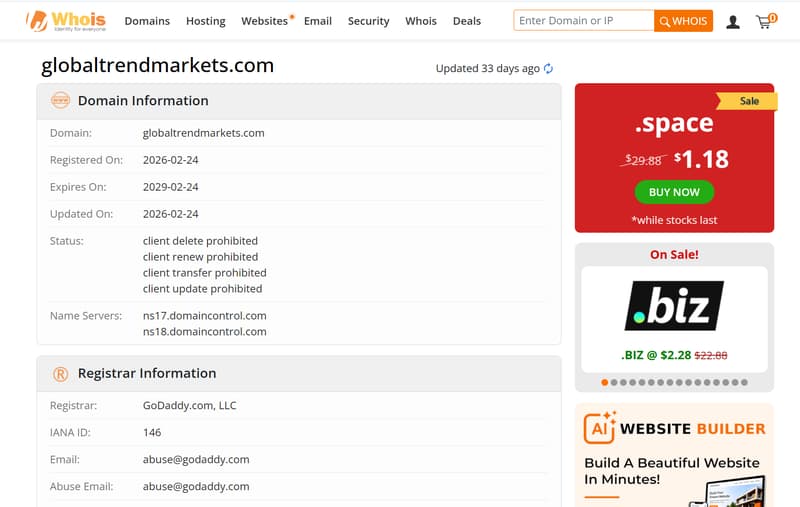Viewport: 800px width, 507px height.
Task: Click the .BIZ @ $2.28 price text
Action: (x=656, y=355)
